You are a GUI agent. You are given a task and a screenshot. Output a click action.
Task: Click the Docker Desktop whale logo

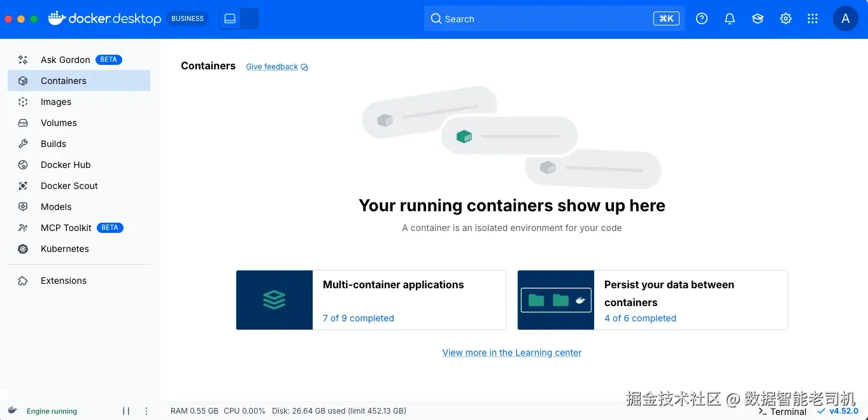point(57,18)
